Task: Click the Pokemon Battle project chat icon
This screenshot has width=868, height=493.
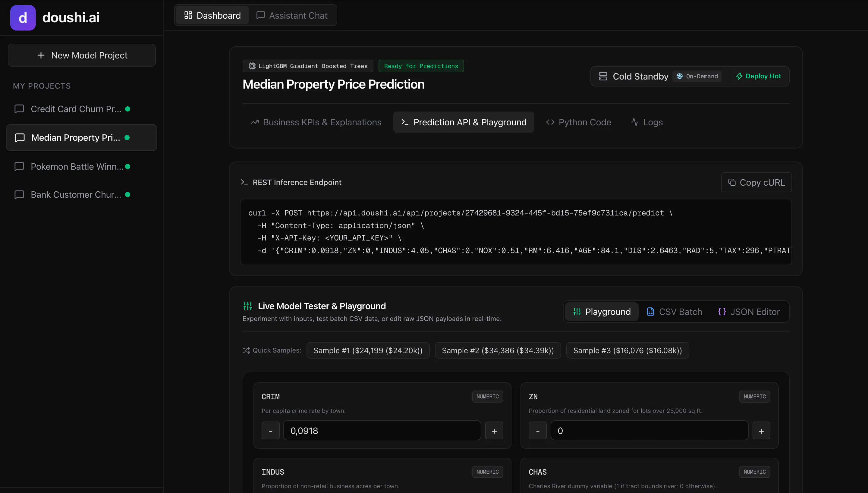Action: (x=19, y=166)
